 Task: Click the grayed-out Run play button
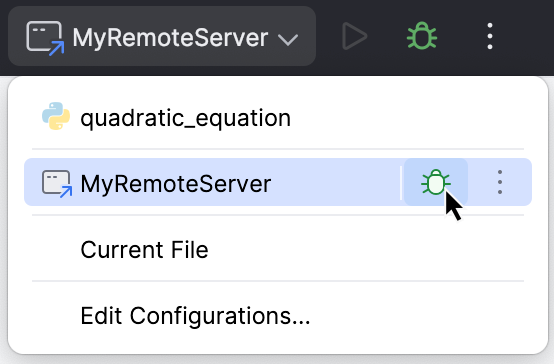[x=354, y=36]
